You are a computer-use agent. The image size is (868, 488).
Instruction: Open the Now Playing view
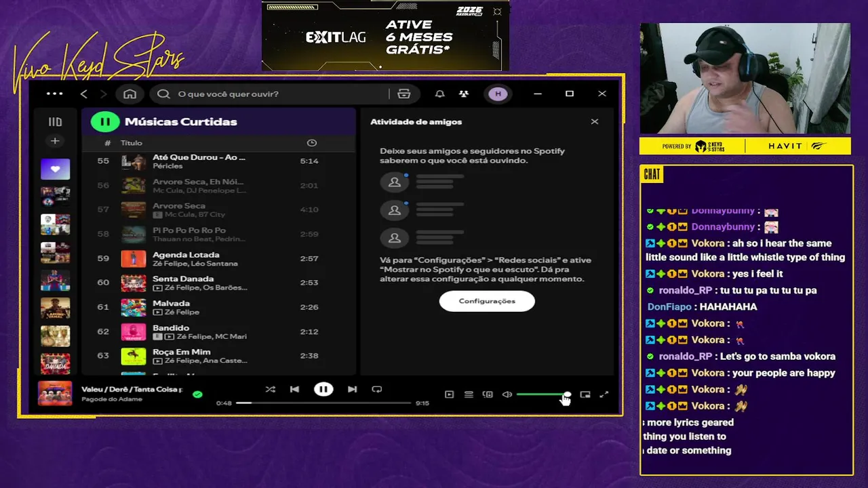pos(449,394)
